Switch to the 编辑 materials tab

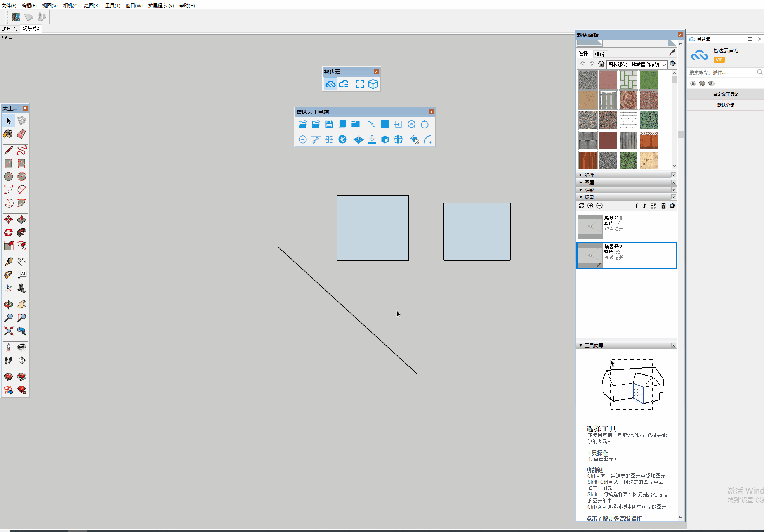click(x=599, y=54)
